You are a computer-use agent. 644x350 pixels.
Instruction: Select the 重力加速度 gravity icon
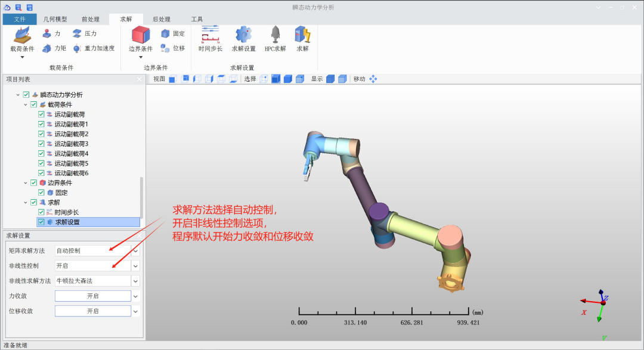click(x=77, y=48)
